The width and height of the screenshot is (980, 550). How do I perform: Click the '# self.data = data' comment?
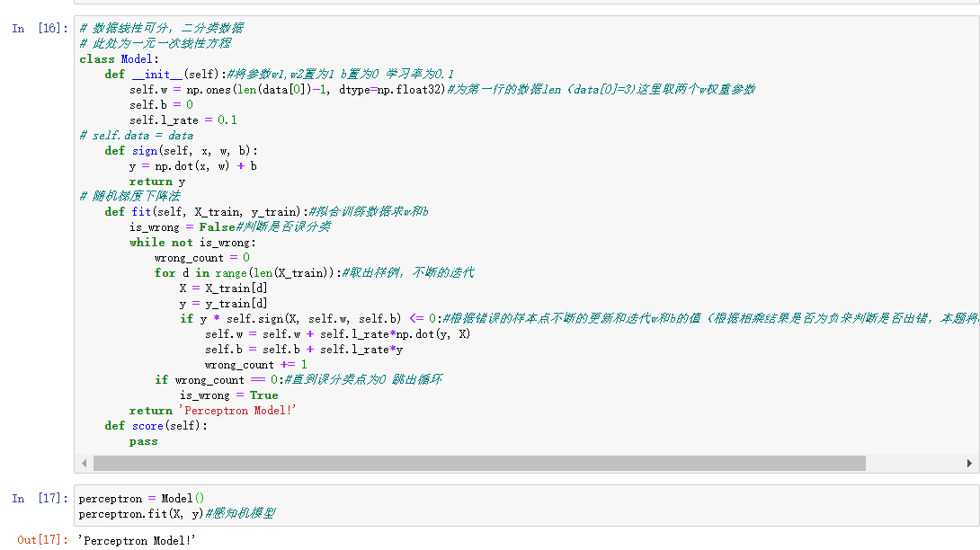pos(137,136)
